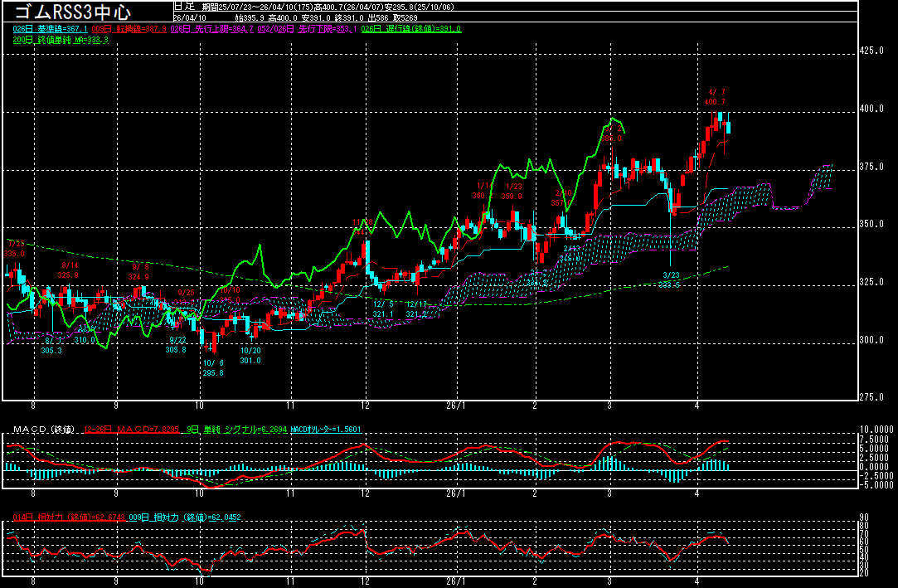This screenshot has width=898, height=588.
Task: Click the 3/23 low marker at 333.5
Action: tap(670, 279)
